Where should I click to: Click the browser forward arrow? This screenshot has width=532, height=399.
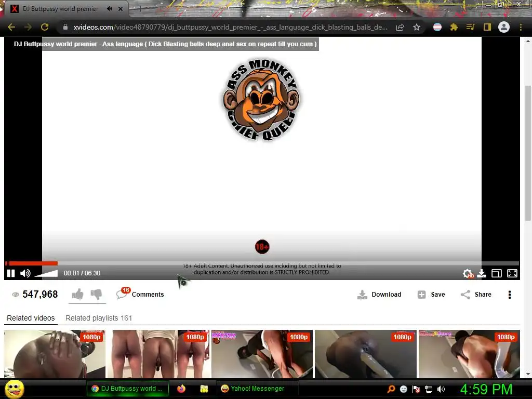point(28,27)
